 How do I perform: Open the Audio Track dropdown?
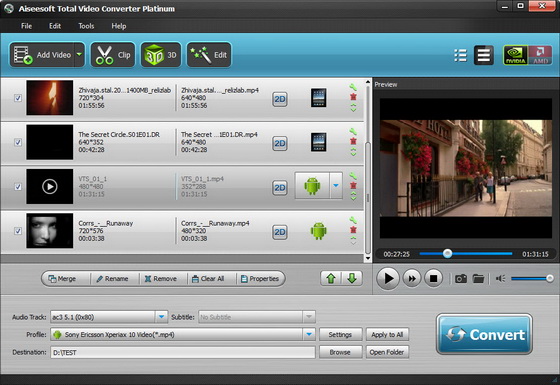161,317
